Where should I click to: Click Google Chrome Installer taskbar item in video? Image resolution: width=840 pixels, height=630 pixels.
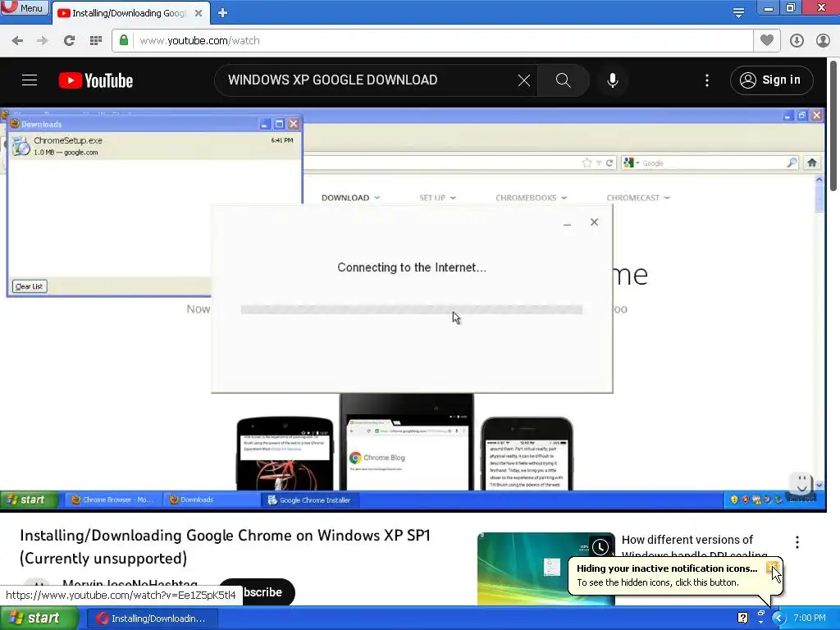click(x=309, y=500)
